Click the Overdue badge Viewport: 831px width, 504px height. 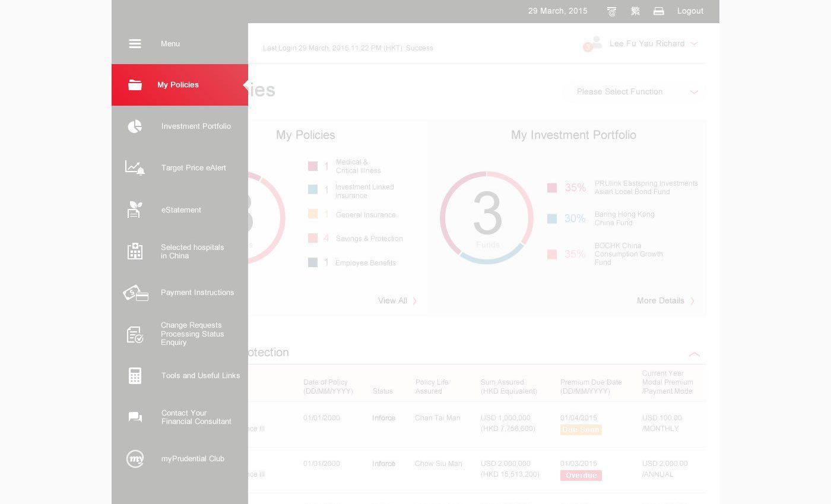click(x=581, y=476)
